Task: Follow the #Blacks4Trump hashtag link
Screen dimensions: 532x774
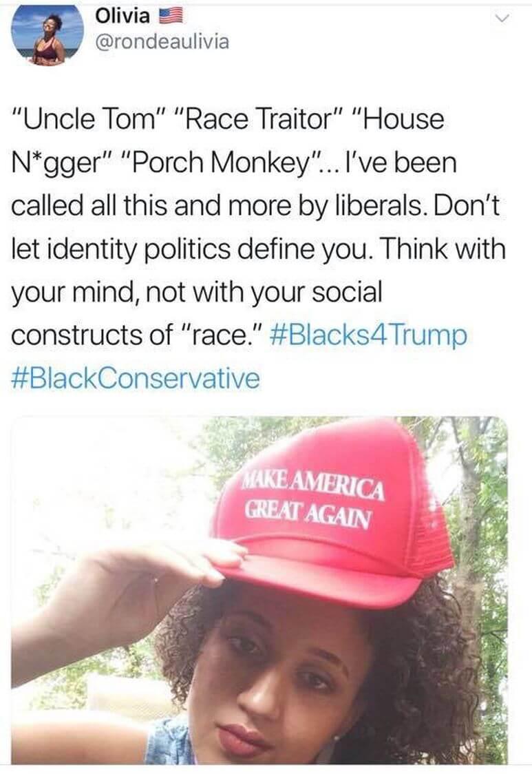Action: coord(369,335)
